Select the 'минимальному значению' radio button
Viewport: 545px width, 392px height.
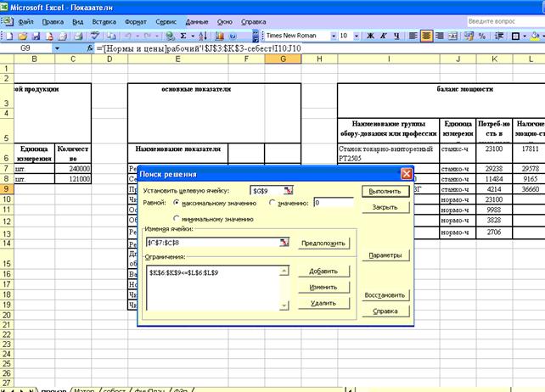(x=177, y=218)
